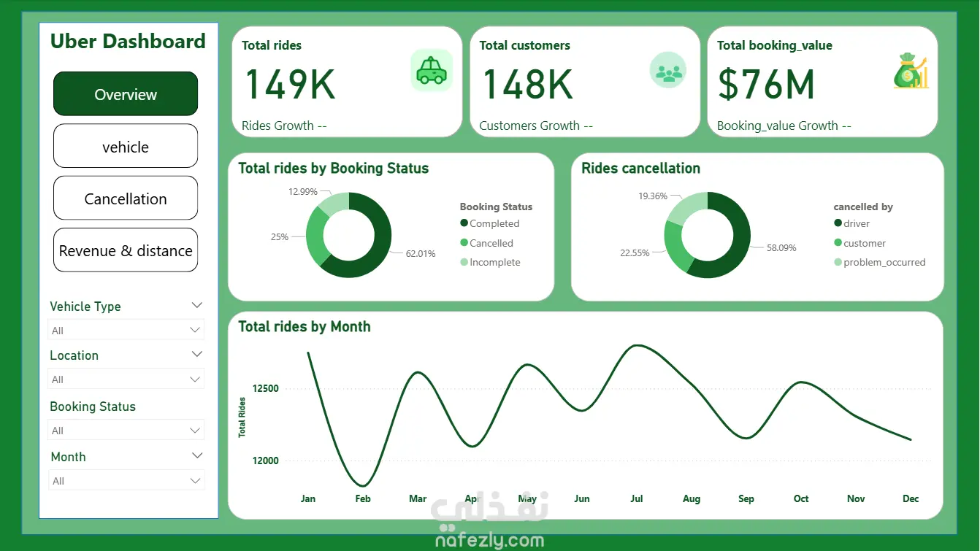Open the Location All dropdown
The height and width of the screenshot is (551, 980).
click(126, 379)
